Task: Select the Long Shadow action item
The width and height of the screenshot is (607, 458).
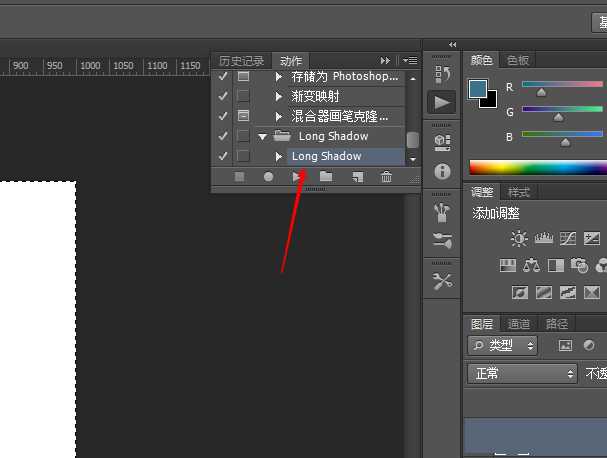Action: (326, 156)
